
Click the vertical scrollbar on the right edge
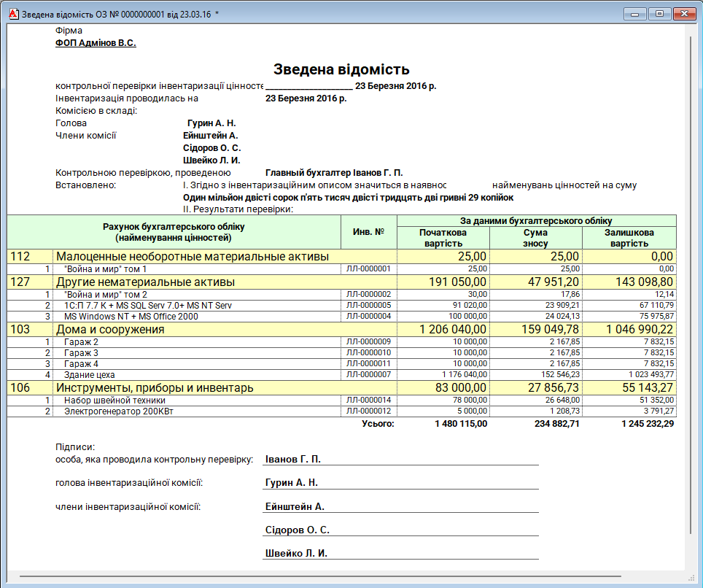pos(691,292)
